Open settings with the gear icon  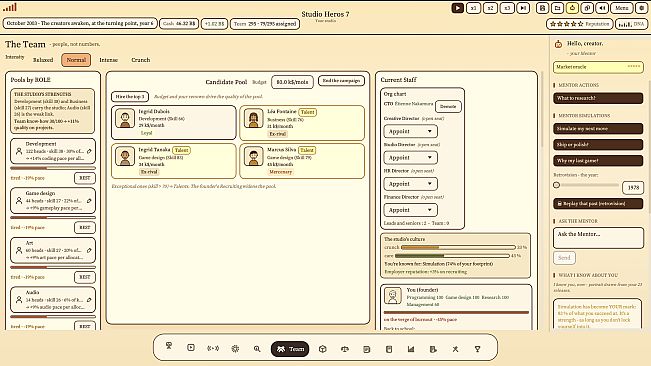pos(641,8)
